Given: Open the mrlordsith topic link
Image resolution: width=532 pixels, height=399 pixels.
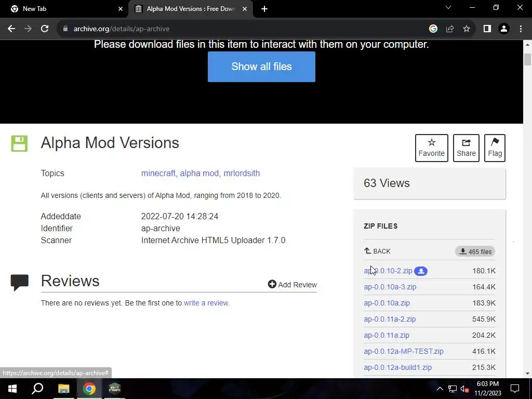Looking at the screenshot, I should [x=242, y=174].
